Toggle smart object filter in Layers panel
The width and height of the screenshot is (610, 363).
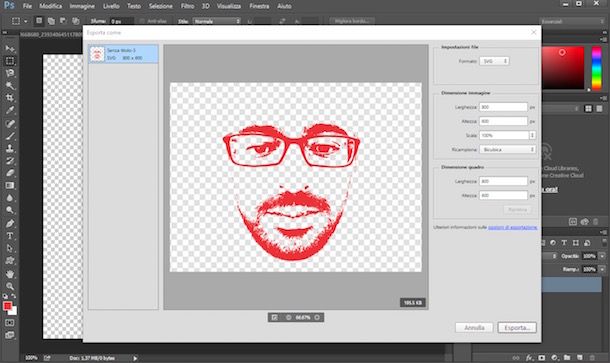pos(587,243)
